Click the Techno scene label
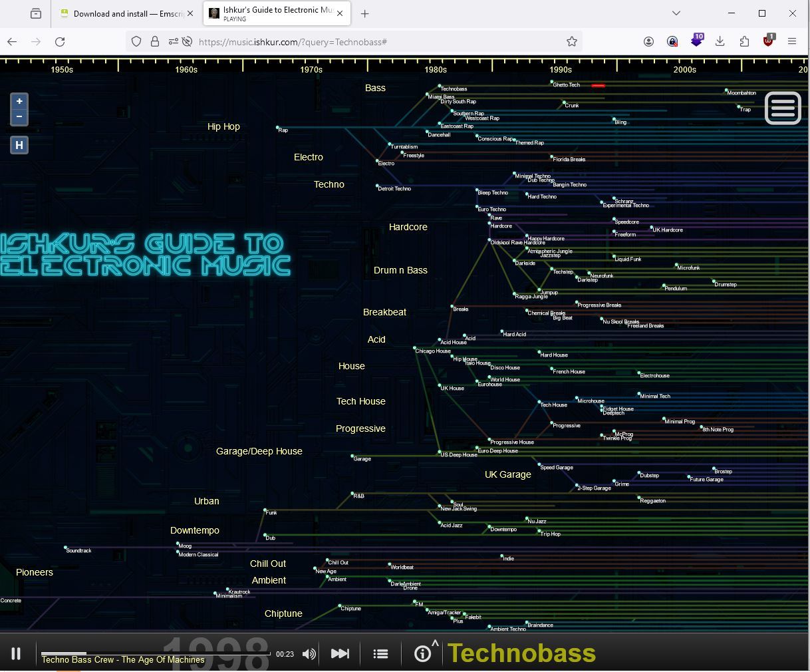The width and height of the screenshot is (810, 672). pyautogui.click(x=329, y=184)
